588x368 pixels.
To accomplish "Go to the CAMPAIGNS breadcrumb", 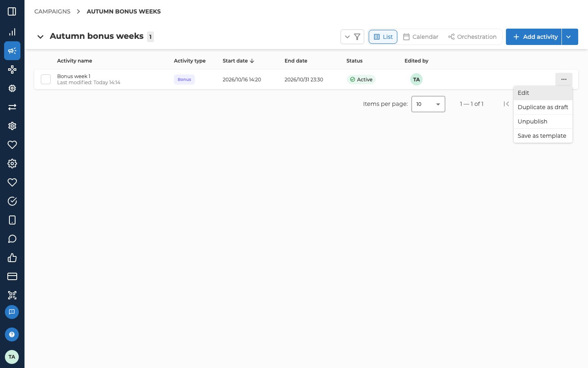I will [x=52, y=11].
